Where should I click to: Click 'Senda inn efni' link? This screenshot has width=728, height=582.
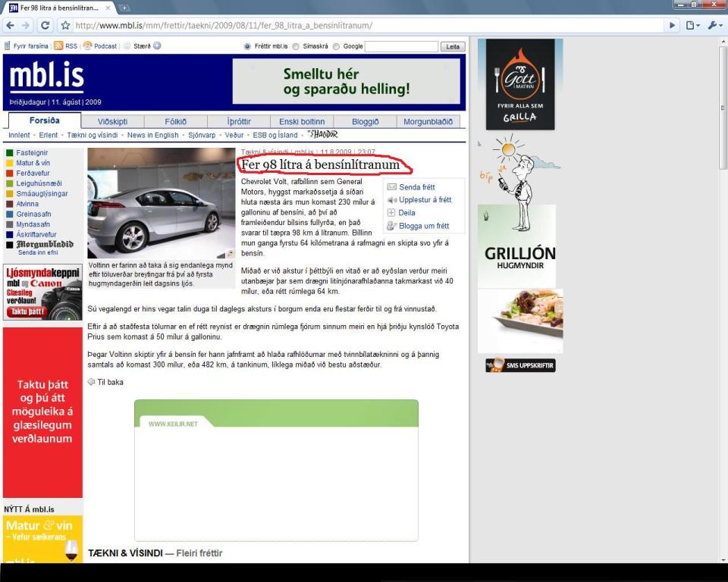pos(38,252)
